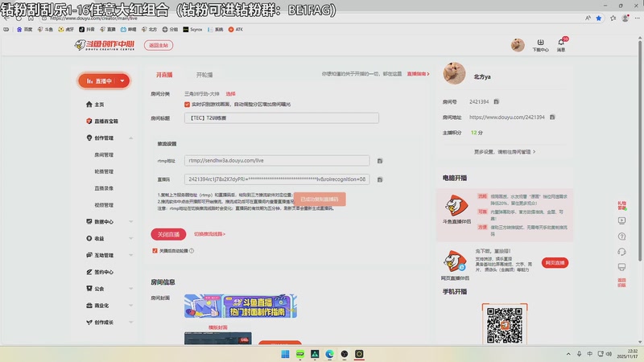
Task: Open the ATK bookmark
Action: point(235,30)
